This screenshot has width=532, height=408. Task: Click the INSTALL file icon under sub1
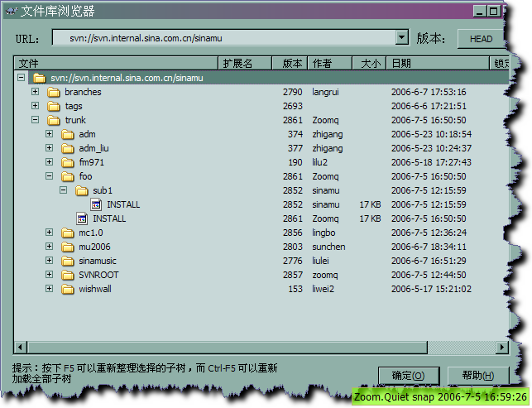96,204
